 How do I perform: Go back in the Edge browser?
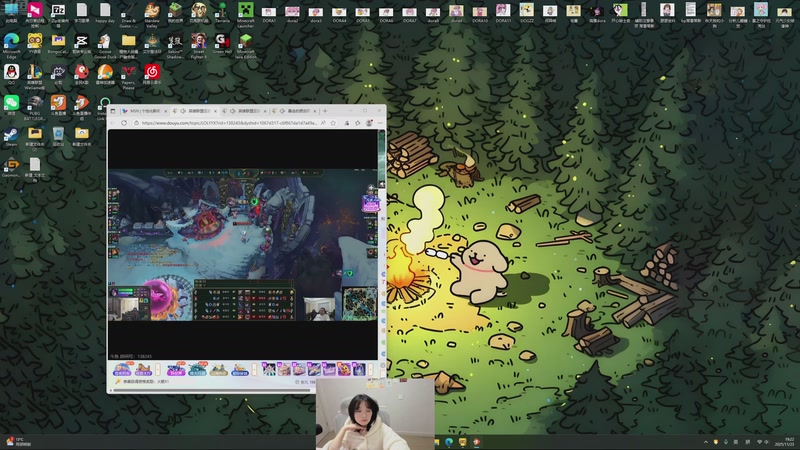113,123
